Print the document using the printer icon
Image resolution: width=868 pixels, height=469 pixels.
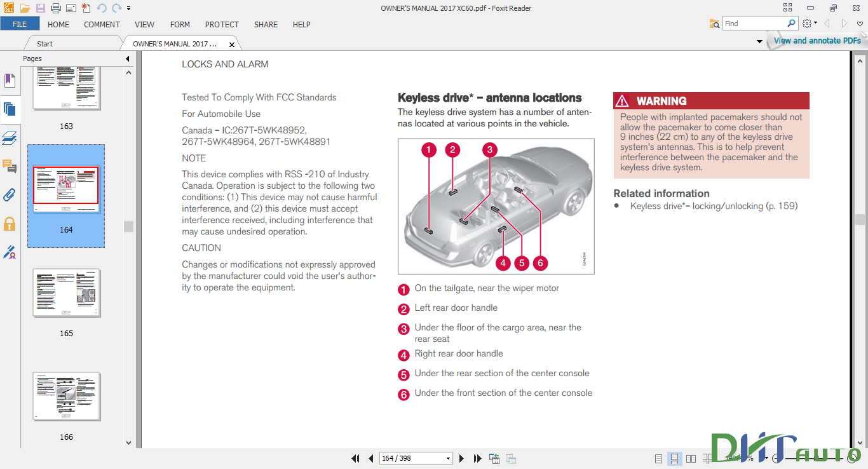(x=56, y=8)
